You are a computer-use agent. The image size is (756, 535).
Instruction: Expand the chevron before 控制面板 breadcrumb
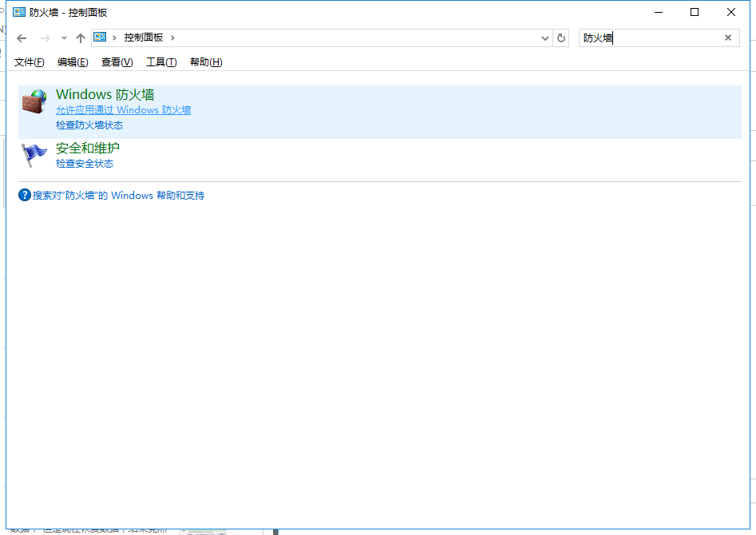coord(114,38)
